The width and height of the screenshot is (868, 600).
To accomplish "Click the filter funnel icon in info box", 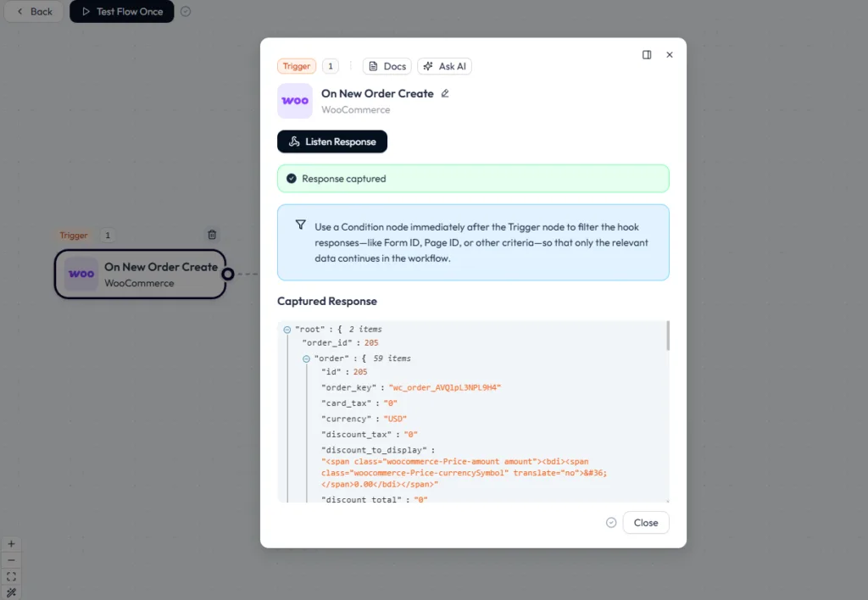I will (x=301, y=225).
